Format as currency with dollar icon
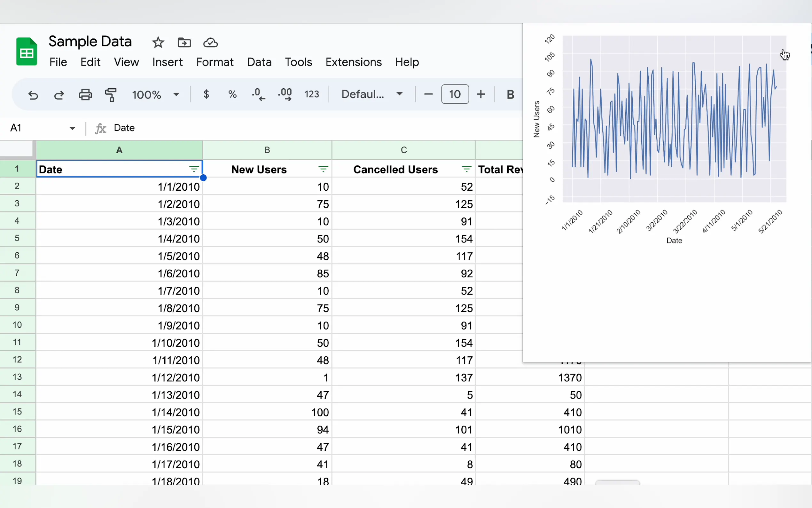The image size is (812, 508). coord(207,94)
